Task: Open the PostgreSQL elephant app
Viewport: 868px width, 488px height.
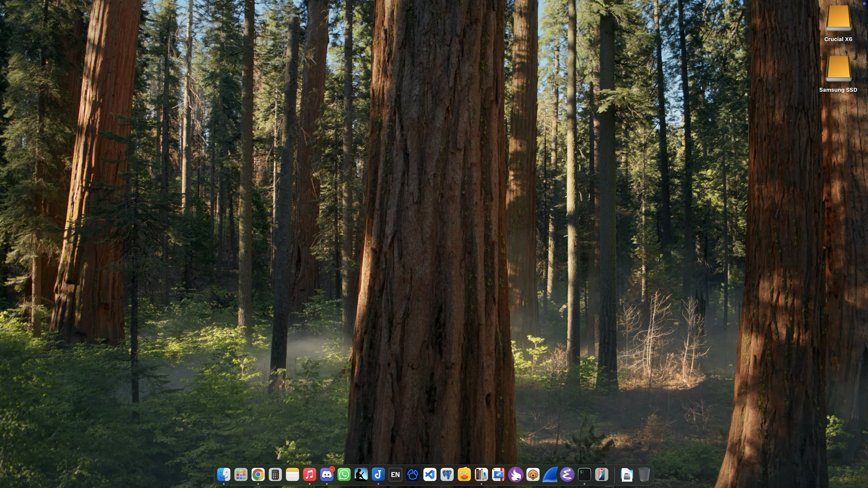Action: (x=447, y=475)
